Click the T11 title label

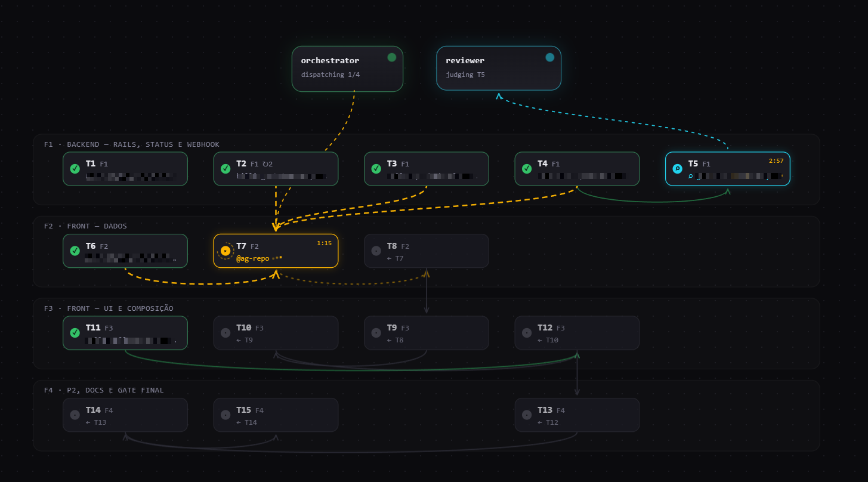click(x=93, y=327)
